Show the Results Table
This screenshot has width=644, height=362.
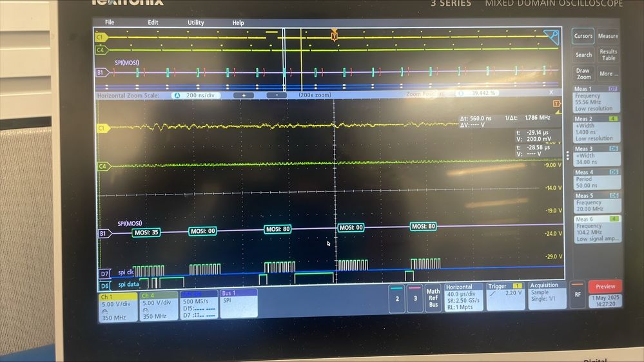pos(609,55)
